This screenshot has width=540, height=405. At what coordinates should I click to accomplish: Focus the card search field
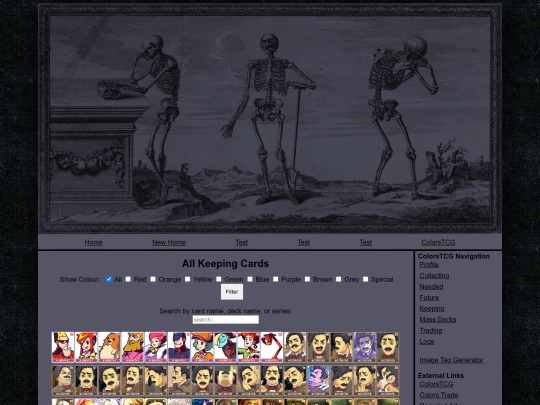pyautogui.click(x=226, y=320)
